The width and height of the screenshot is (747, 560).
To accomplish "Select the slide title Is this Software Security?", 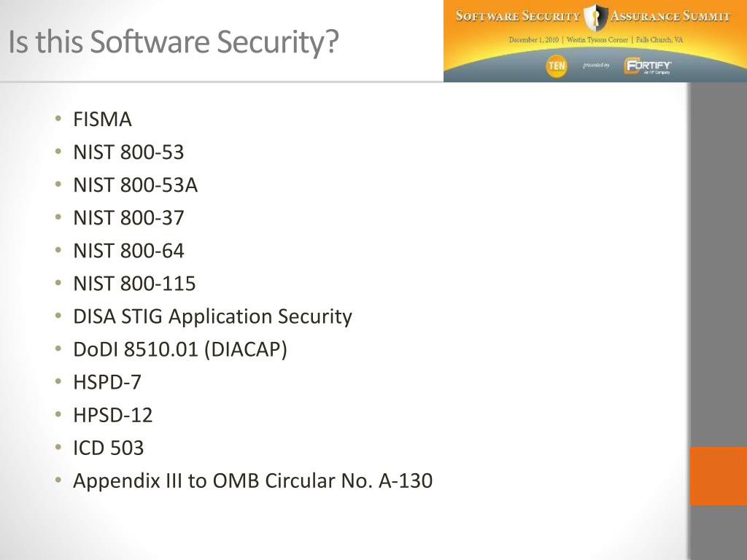I will pos(174,42).
